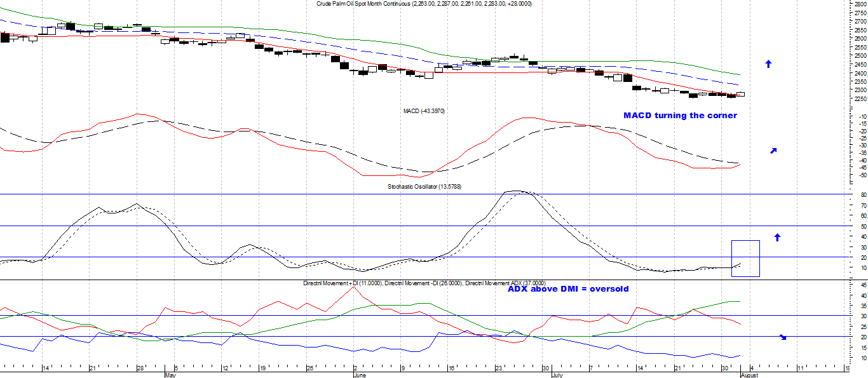
Task: Select the 'MACD turning the corner' annotation text
Action: 680,116
